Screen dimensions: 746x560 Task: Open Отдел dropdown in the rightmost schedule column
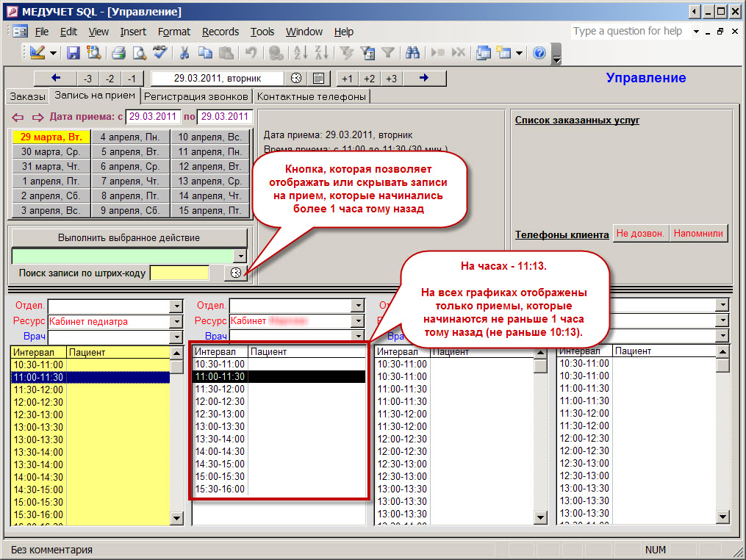tap(722, 305)
